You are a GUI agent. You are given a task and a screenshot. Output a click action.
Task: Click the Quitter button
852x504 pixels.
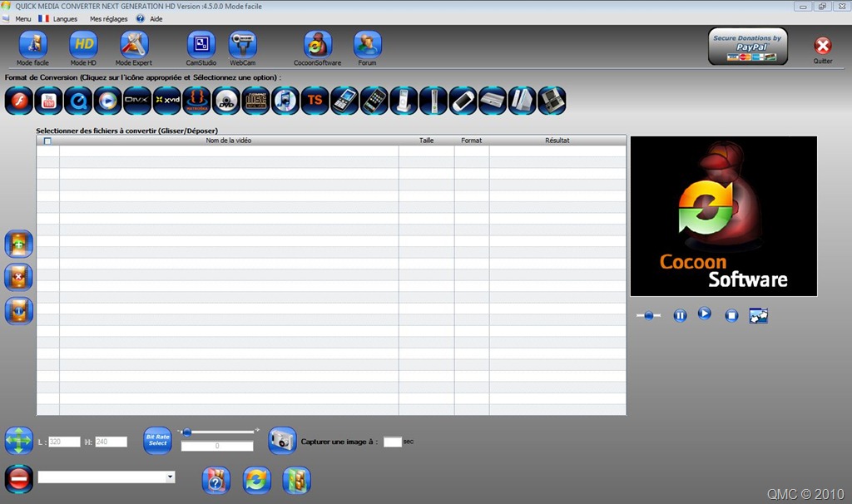click(x=823, y=50)
